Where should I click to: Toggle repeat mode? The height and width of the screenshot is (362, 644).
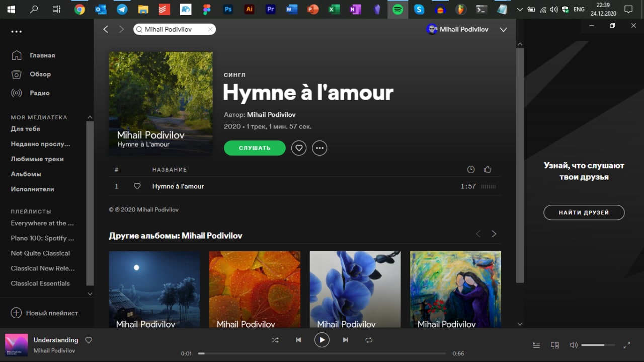(x=369, y=340)
